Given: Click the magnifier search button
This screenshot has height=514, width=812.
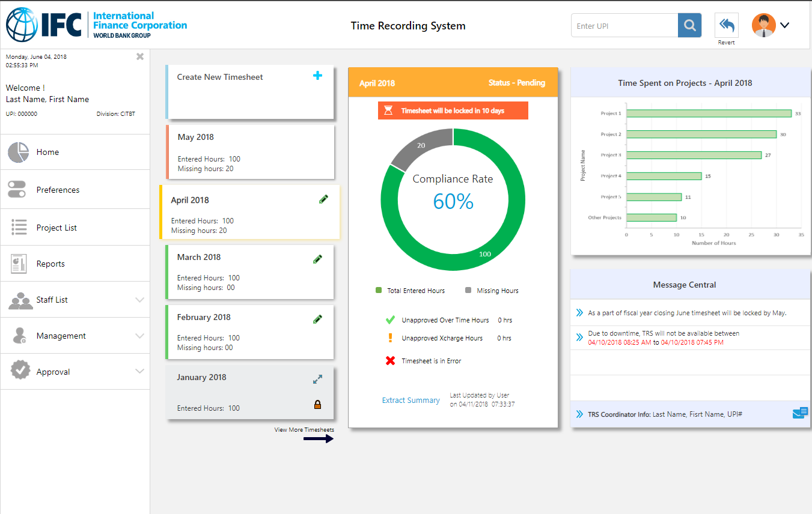Looking at the screenshot, I should pos(689,26).
